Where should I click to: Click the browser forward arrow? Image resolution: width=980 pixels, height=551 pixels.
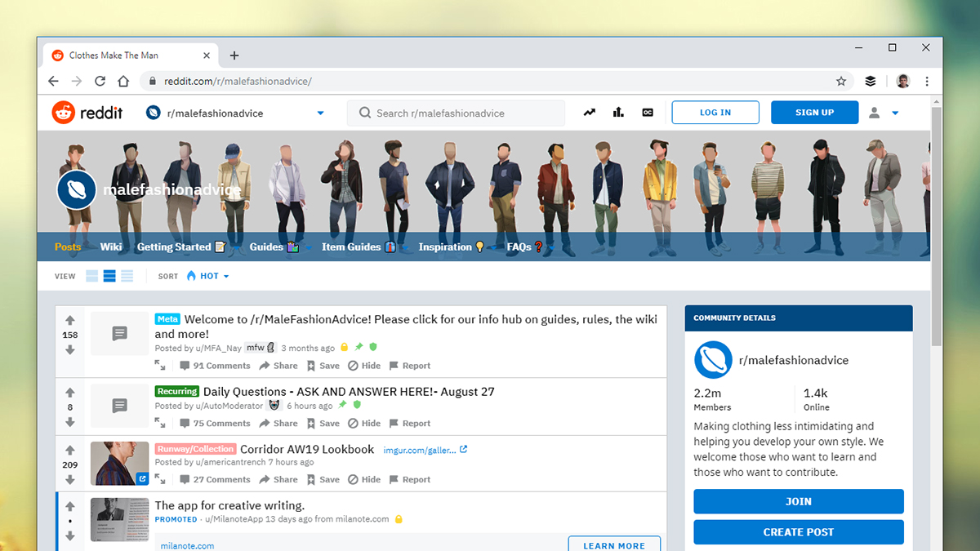[77, 81]
